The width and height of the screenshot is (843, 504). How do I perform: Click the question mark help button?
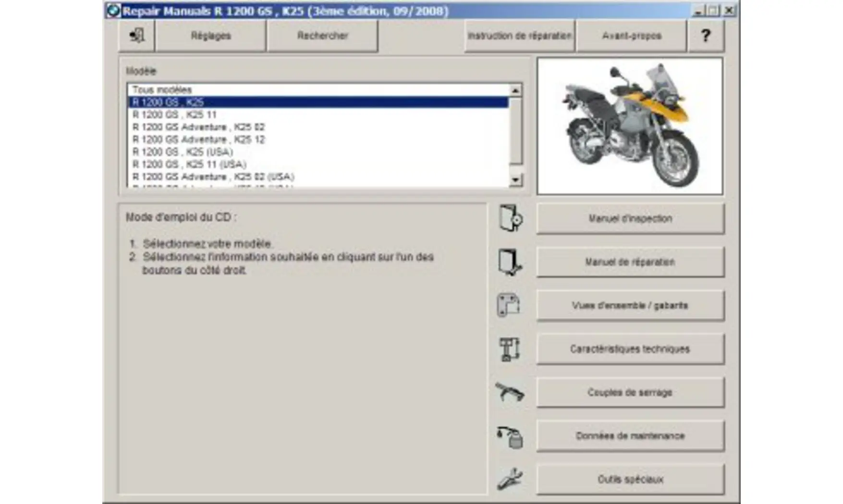pos(706,36)
